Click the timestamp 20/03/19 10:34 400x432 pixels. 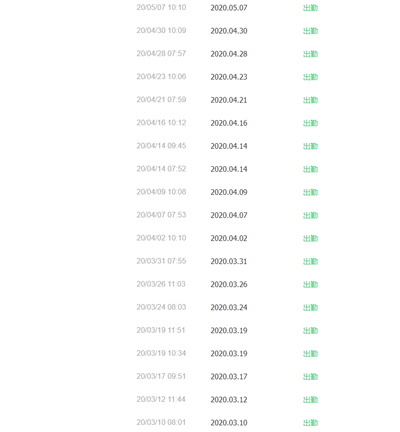[161, 353]
